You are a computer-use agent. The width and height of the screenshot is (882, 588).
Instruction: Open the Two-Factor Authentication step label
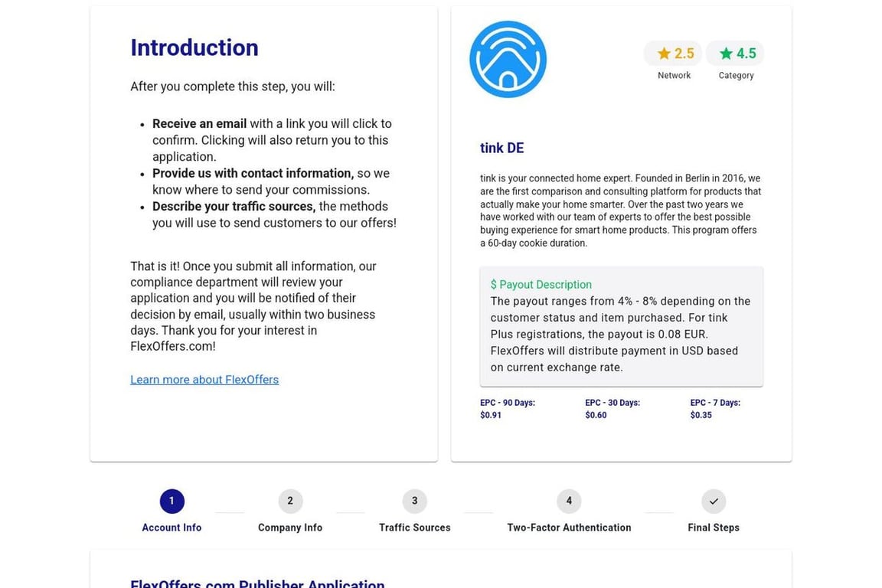[x=569, y=528]
